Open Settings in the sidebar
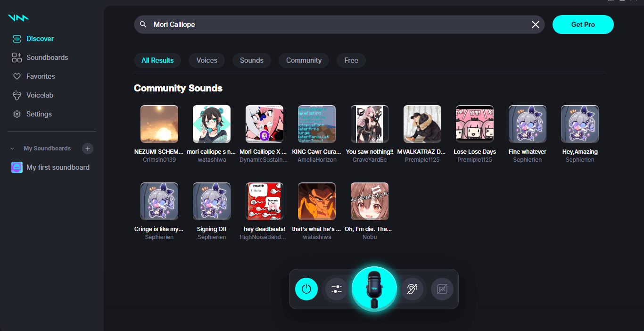 [x=39, y=114]
